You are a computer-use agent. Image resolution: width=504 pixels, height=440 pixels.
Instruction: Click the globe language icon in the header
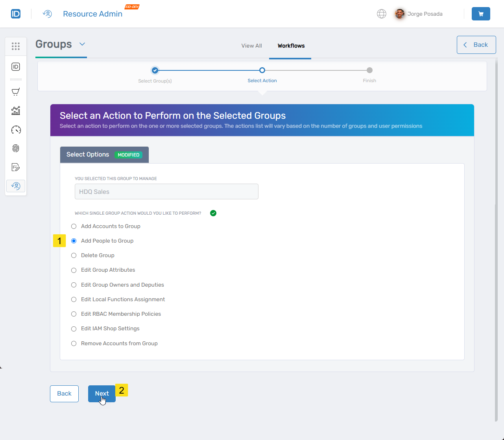click(381, 13)
